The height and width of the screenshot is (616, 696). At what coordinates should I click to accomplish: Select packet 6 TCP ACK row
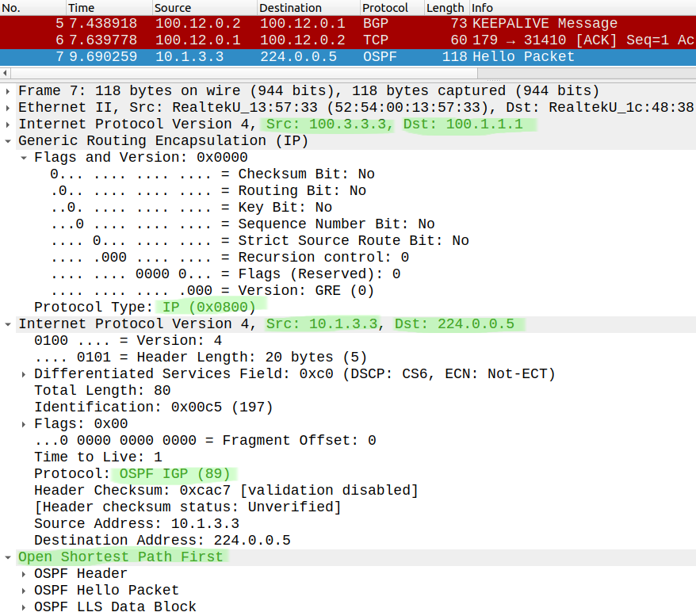348,40
